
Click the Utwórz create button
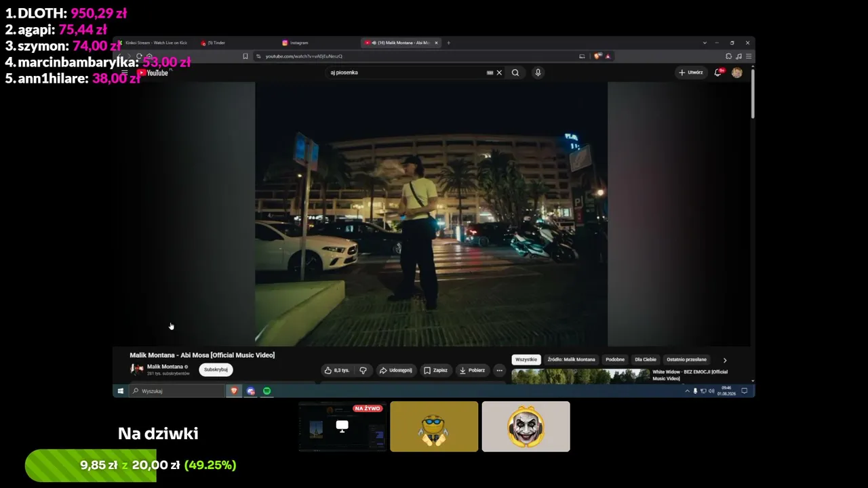point(691,73)
